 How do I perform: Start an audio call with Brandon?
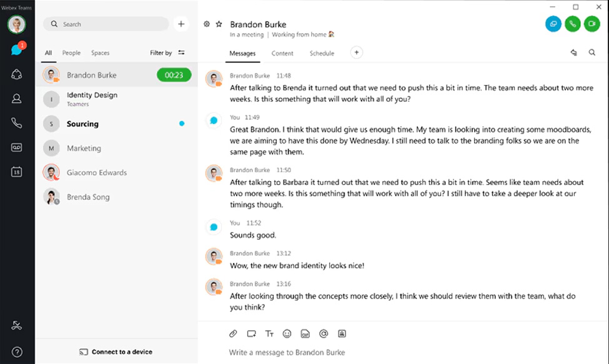tap(572, 24)
